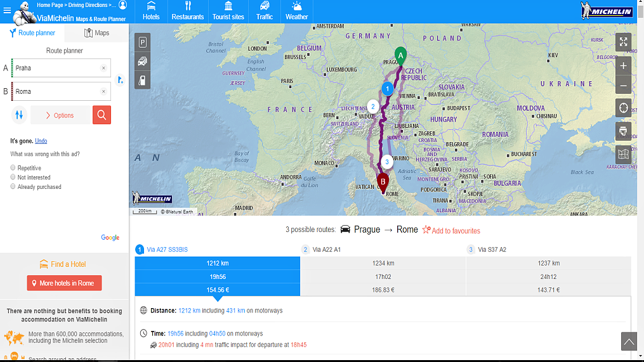
Task: Click the 24h12 duration cell
Action: tap(548, 276)
